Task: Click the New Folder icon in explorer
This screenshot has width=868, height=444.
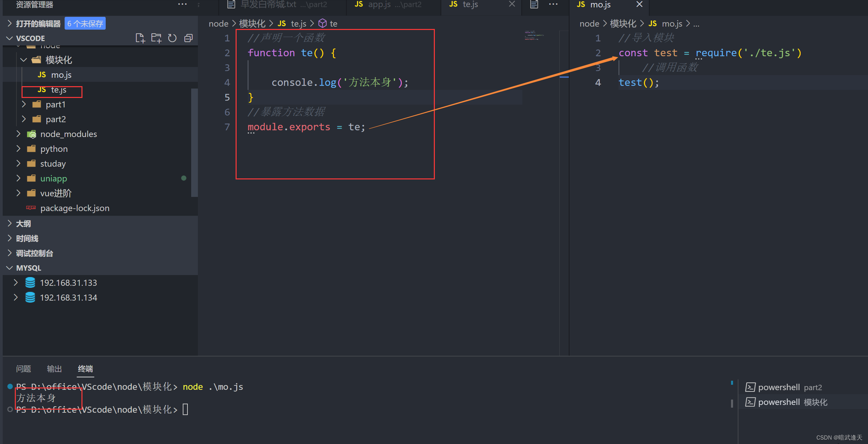Action: 156,38
